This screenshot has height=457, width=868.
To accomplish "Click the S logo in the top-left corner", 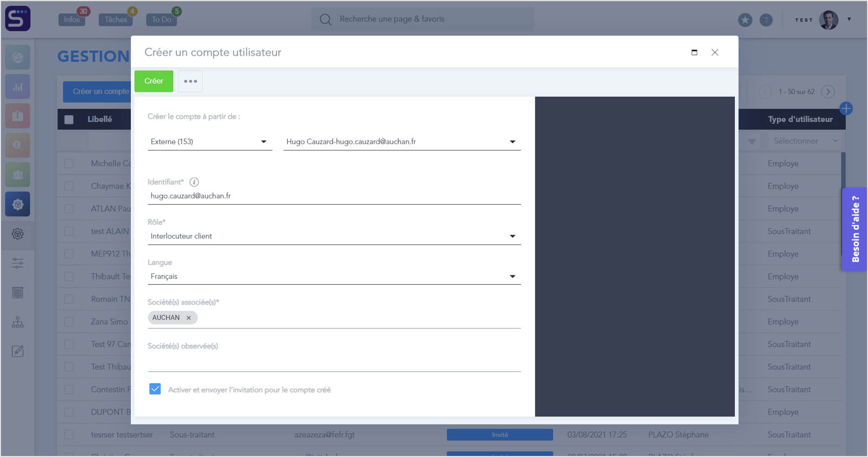I will [x=18, y=18].
